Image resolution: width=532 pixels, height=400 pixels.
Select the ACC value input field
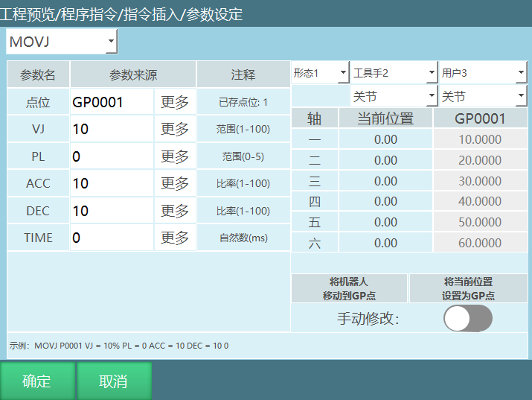[x=112, y=183]
